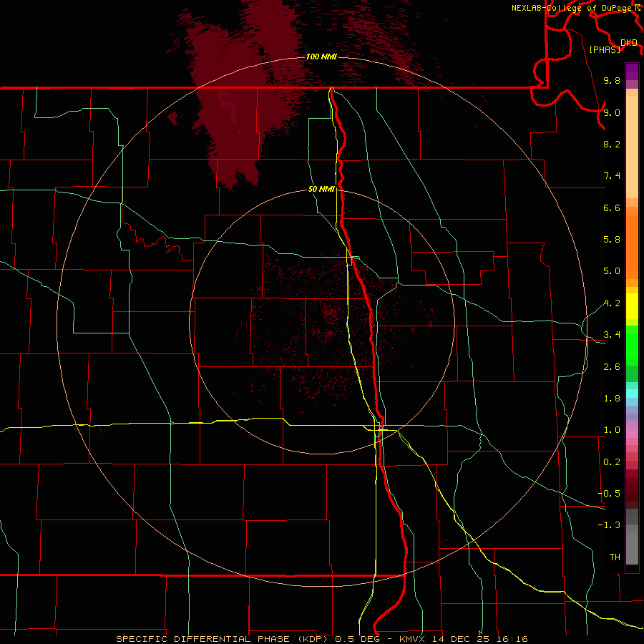Select the cyan segment of the color bar
The height and width of the screenshot is (644, 644).
click(x=632, y=393)
